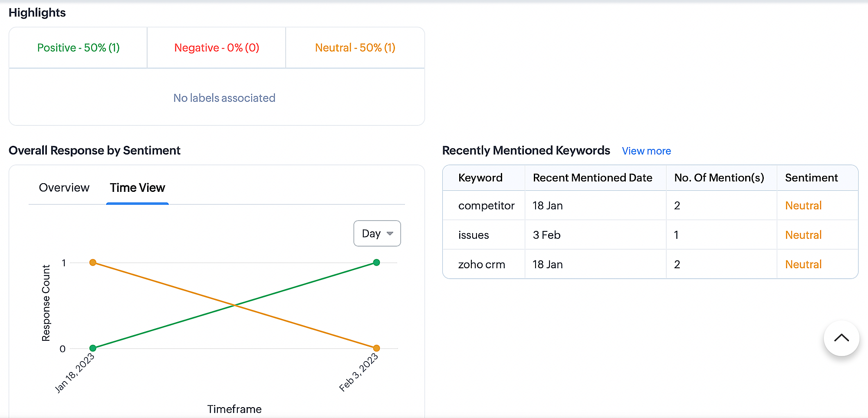This screenshot has width=868, height=418.
Task: Click the Sentiment column header
Action: coord(811,178)
